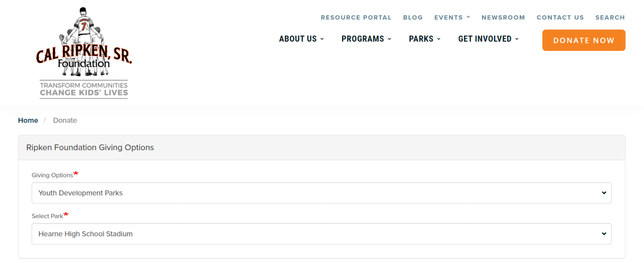
Task: Click the chevron next to Get Involved
Action: click(517, 39)
